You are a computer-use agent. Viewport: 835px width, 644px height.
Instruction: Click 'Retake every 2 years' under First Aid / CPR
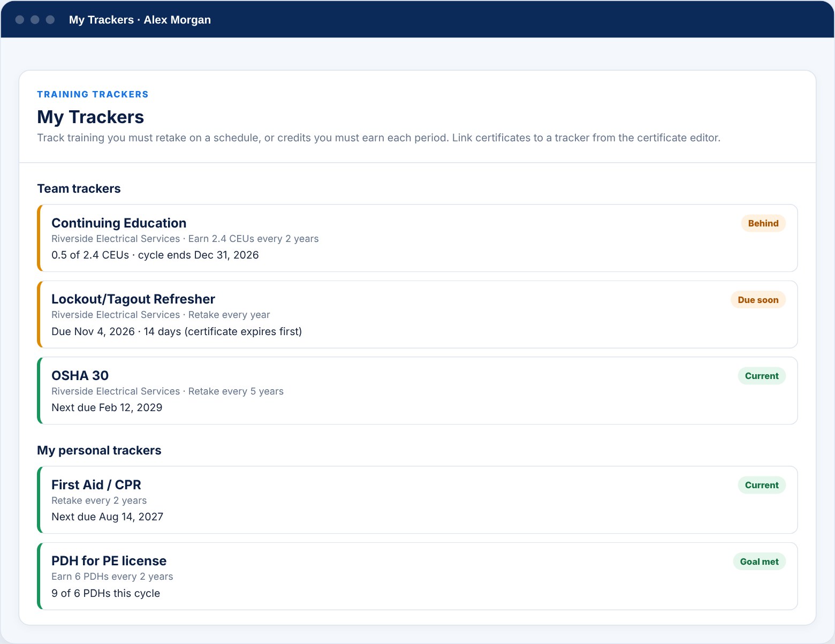pos(99,501)
